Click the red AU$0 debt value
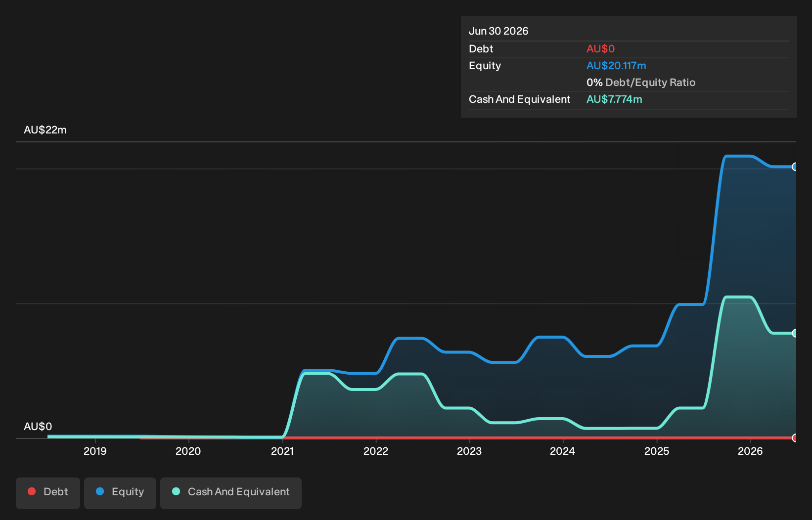 pos(600,49)
